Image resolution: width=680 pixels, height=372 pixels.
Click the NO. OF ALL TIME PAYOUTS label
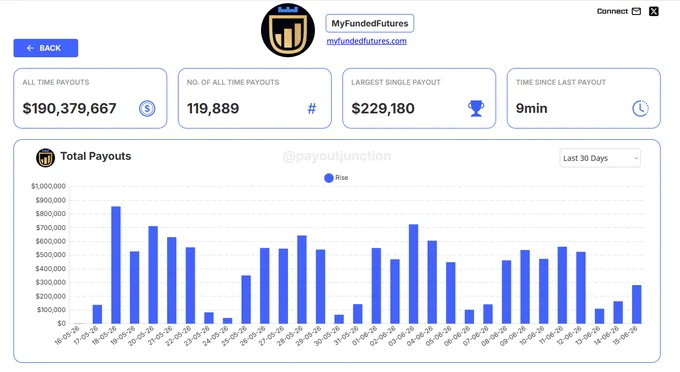coord(233,82)
